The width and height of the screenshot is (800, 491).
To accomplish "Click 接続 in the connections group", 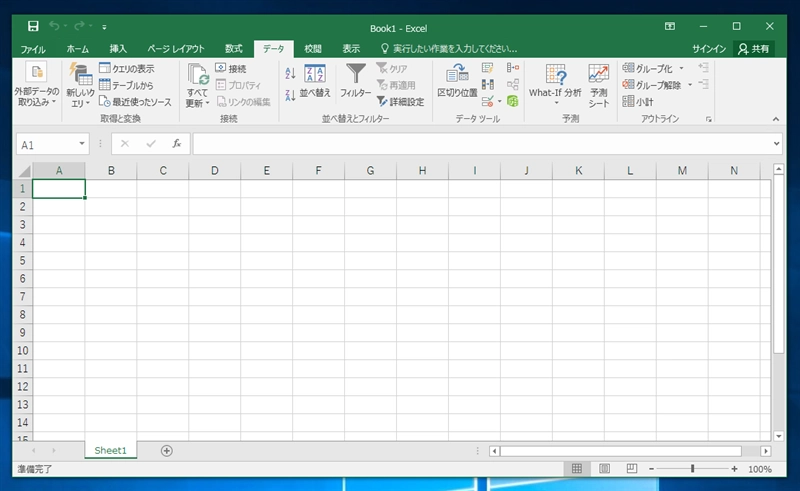I will click(231, 68).
